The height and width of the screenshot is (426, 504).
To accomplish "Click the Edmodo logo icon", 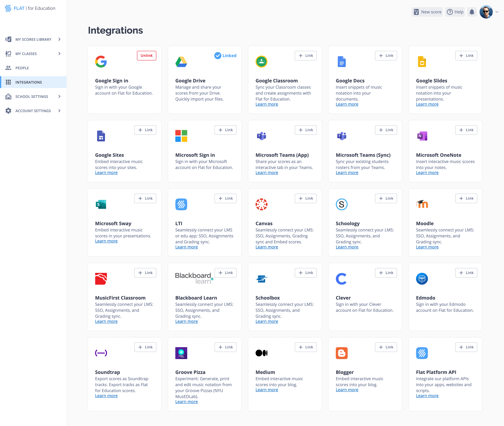I will [x=422, y=279].
